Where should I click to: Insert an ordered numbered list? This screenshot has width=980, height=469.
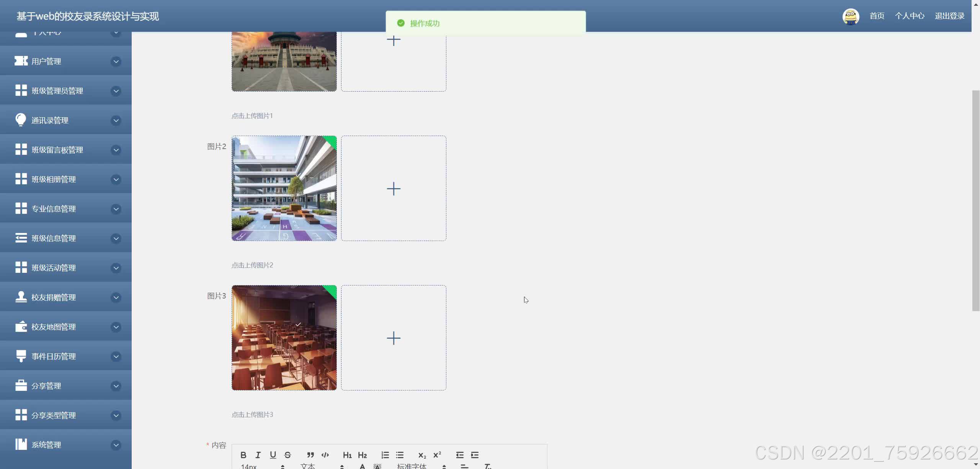(x=385, y=455)
